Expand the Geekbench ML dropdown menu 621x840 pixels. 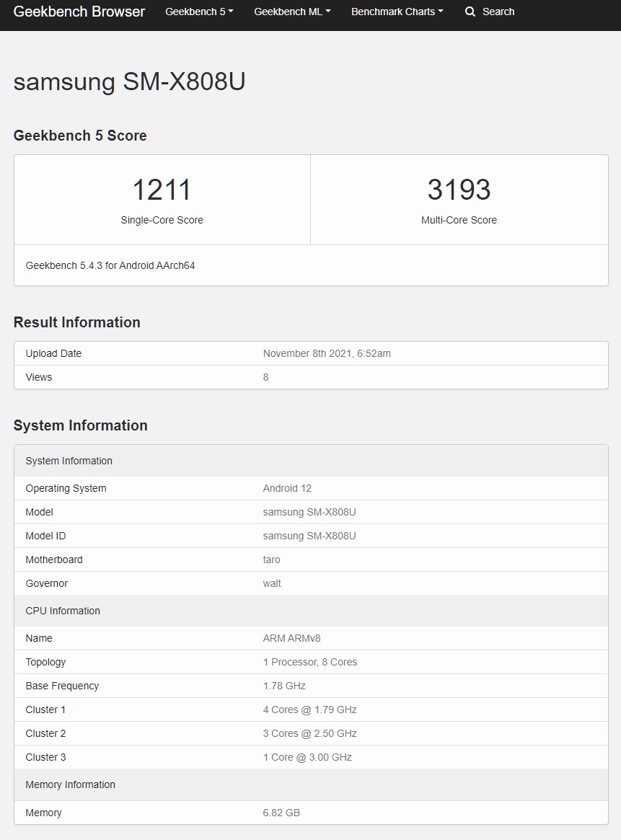[292, 12]
